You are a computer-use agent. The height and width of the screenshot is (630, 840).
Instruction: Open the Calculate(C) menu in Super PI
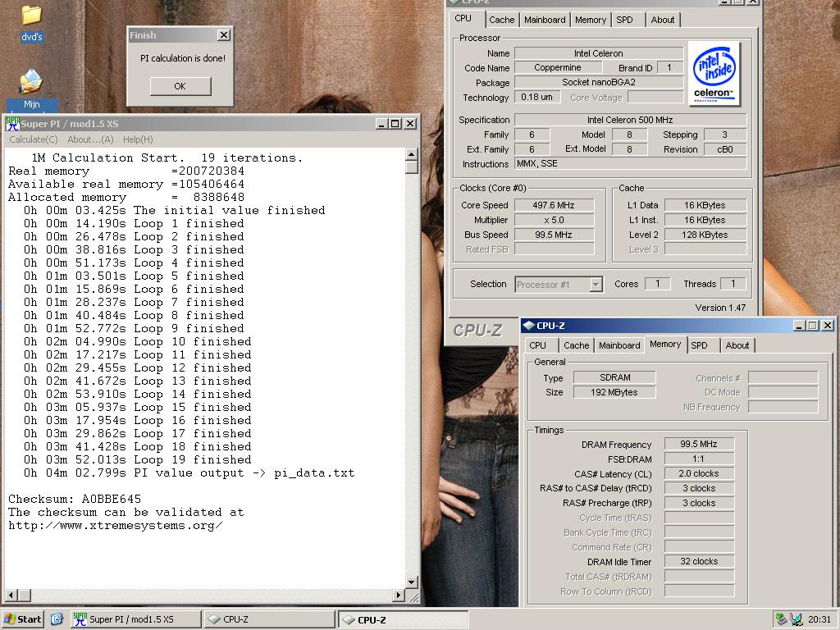coord(33,139)
